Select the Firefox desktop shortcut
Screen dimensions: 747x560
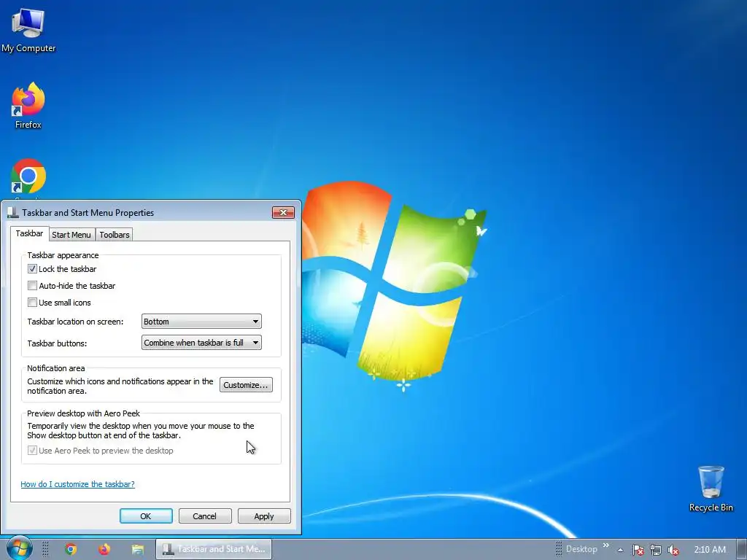(28, 106)
